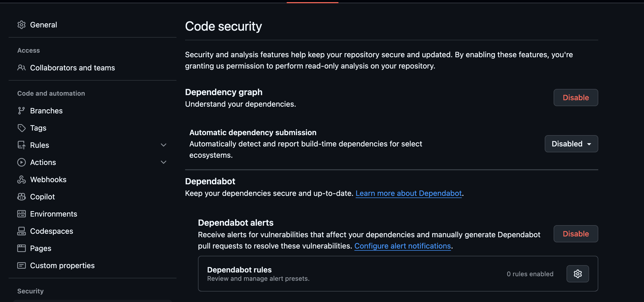Click the Collaborators and teams people icon

pos(22,68)
